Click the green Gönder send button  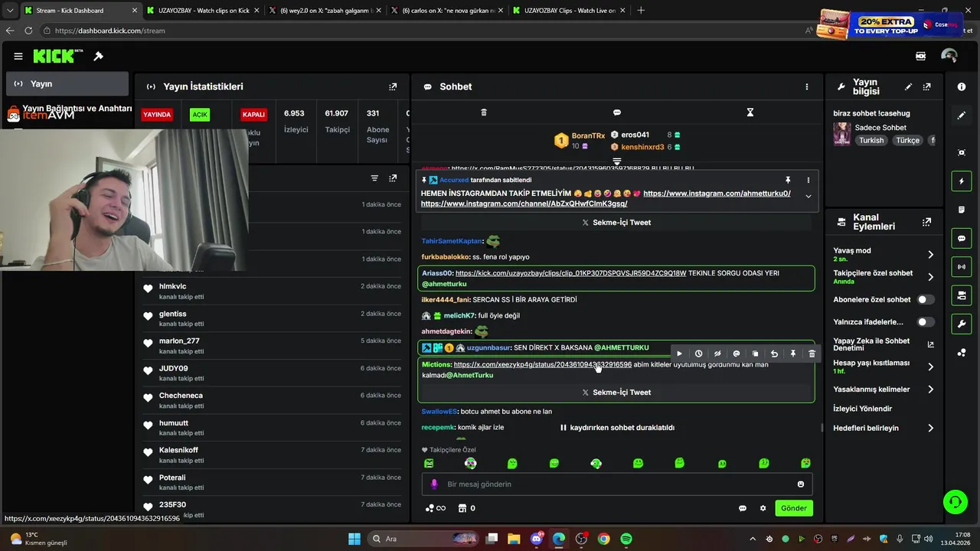pos(793,508)
